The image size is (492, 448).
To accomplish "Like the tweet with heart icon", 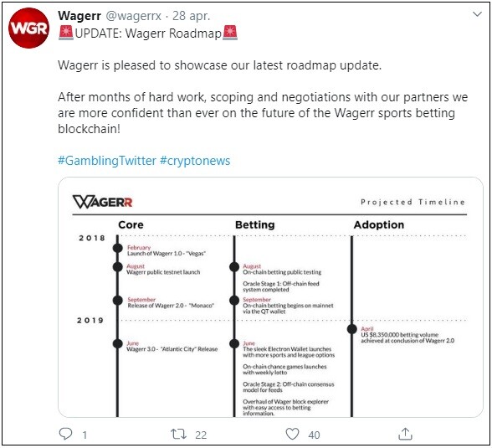I will [292, 434].
